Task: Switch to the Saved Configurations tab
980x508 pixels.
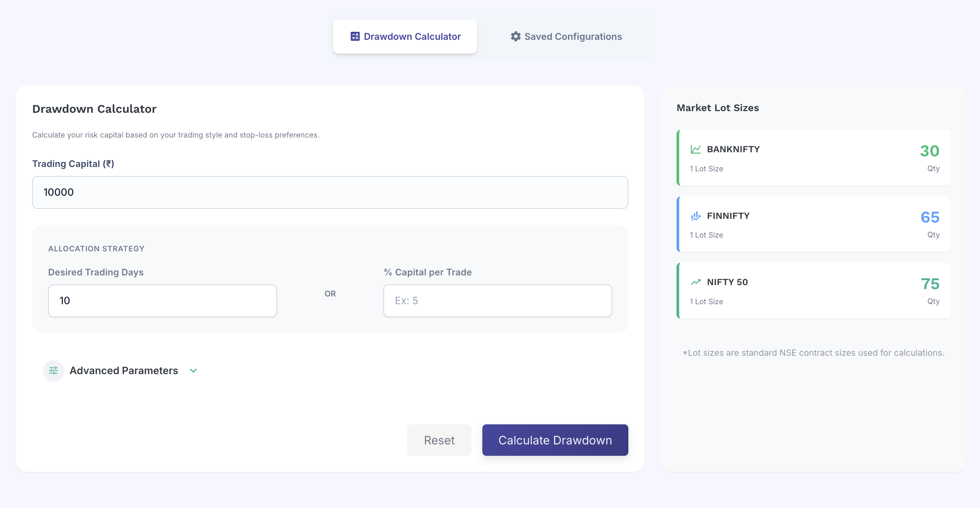Action: (x=566, y=36)
